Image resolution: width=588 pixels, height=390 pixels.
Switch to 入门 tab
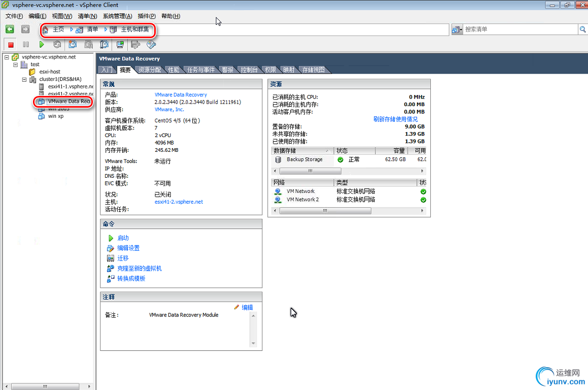pos(107,70)
